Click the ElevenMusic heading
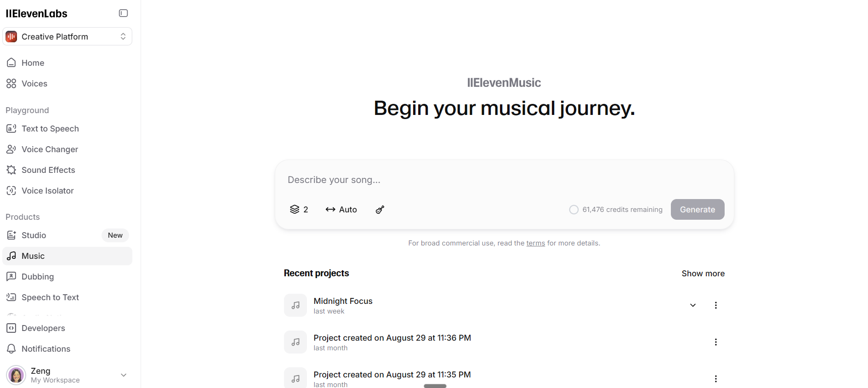Image resolution: width=868 pixels, height=388 pixels. click(x=504, y=83)
